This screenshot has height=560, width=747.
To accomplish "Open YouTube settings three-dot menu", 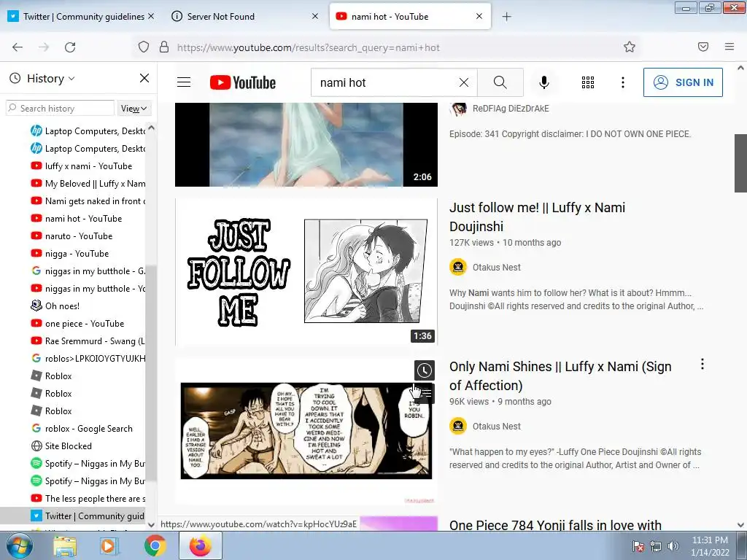I will click(x=623, y=82).
